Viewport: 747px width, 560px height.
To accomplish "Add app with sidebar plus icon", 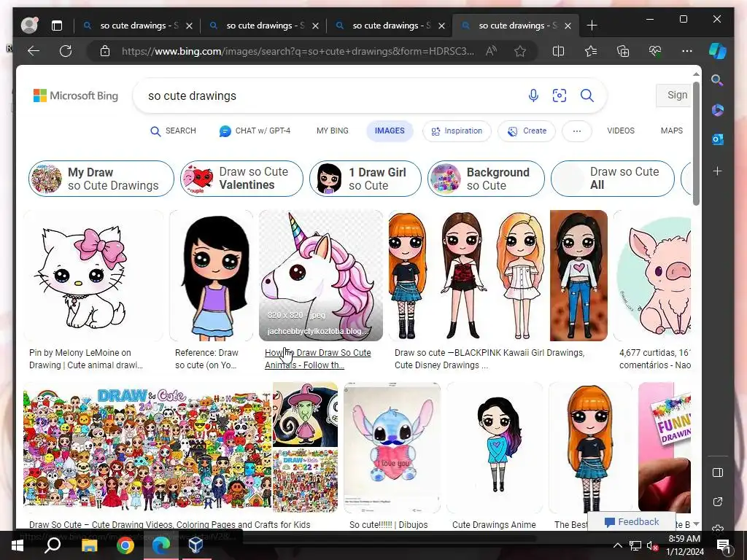I will click(718, 171).
